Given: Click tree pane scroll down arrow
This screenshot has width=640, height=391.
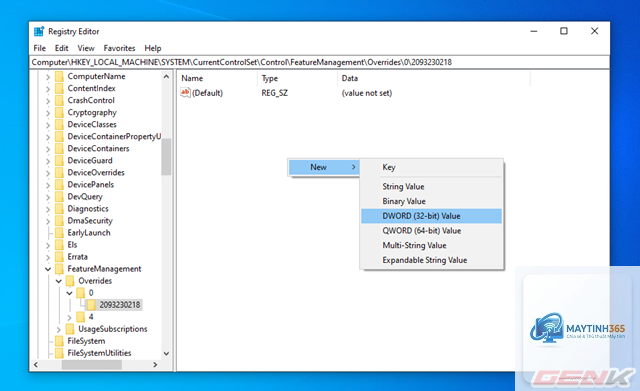Looking at the screenshot, I should pyautogui.click(x=166, y=353).
